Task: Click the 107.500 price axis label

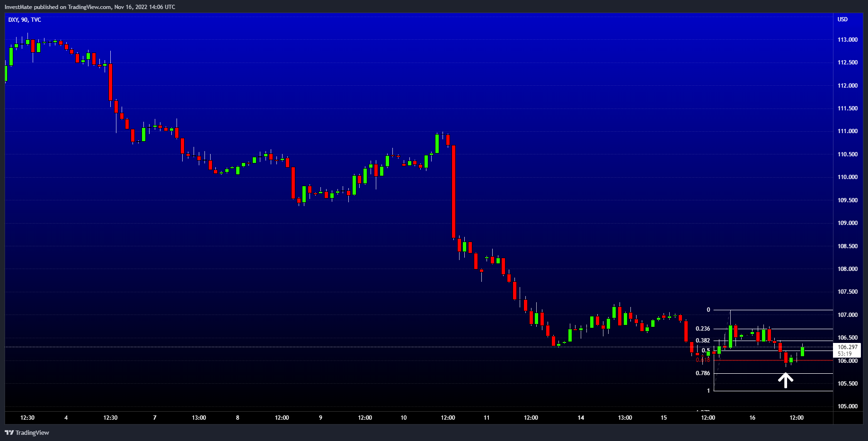Action: coord(847,292)
